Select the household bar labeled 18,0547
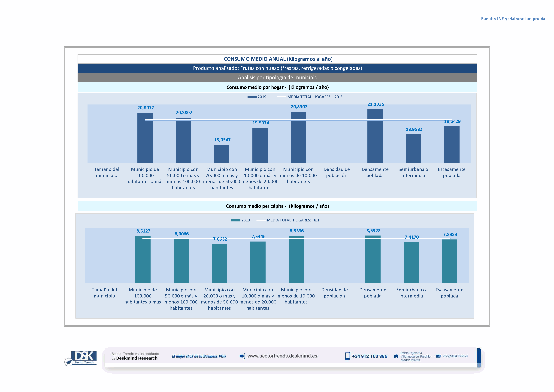Image resolution: width=554 pixels, height=392 pixels. click(x=221, y=154)
